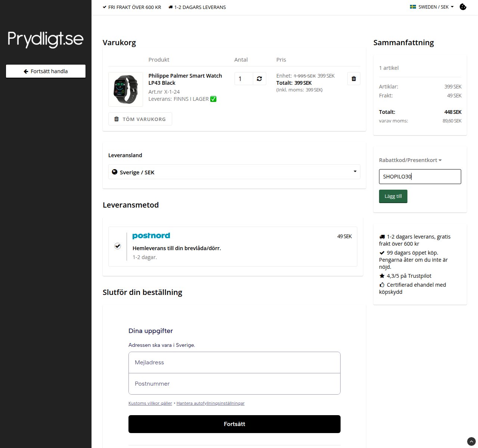478x448 pixels.
Task: Click the Swedish flag icon
Action: pos(413,7)
